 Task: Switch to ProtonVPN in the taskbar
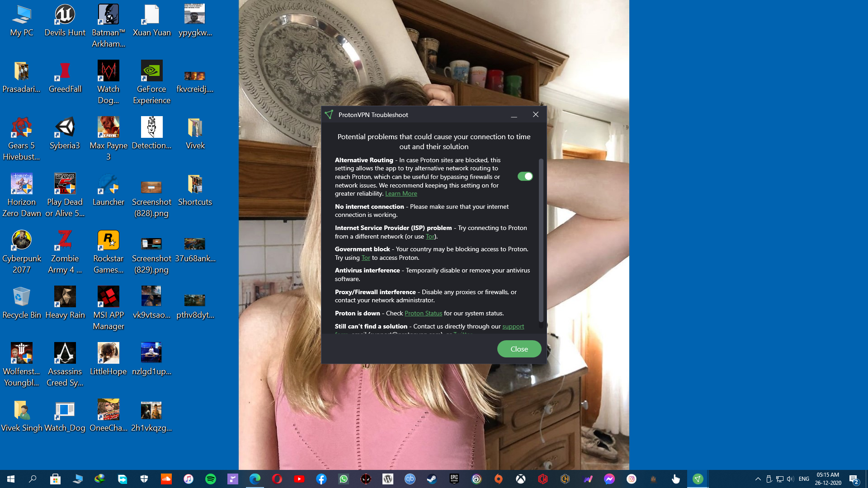point(698,479)
